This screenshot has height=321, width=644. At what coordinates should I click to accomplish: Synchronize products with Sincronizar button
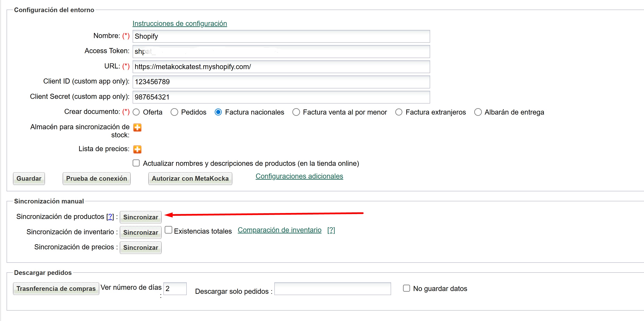(140, 217)
